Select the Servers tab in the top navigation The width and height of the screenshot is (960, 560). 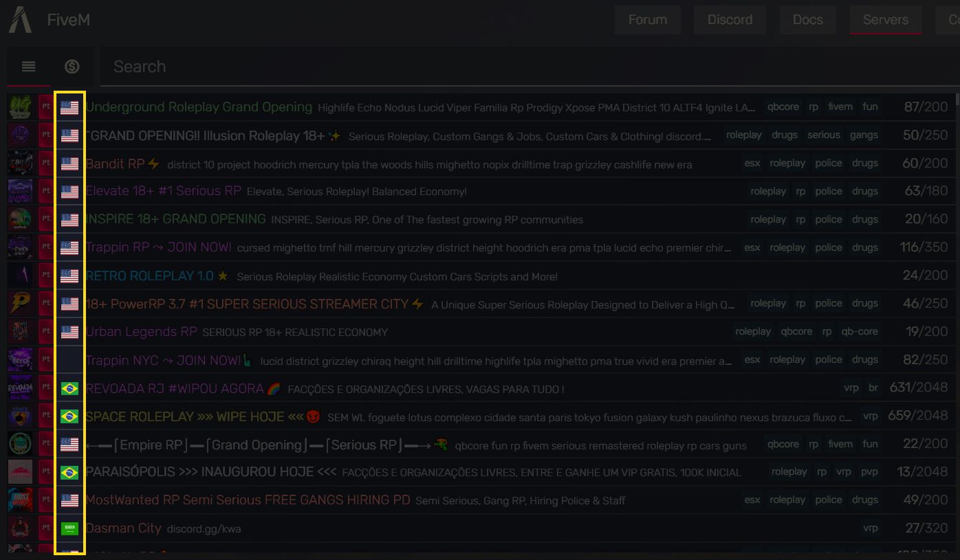tap(886, 19)
